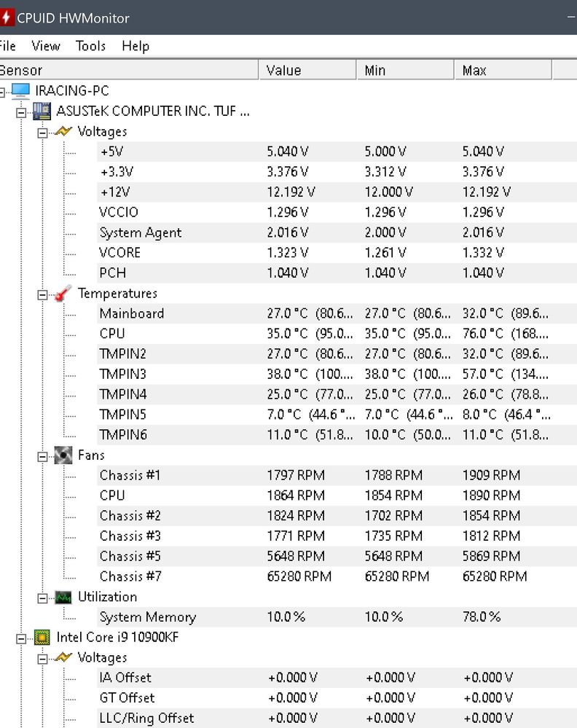Viewport: 577px width, 728px height.
Task: Open the Help menu
Action: [x=136, y=46]
